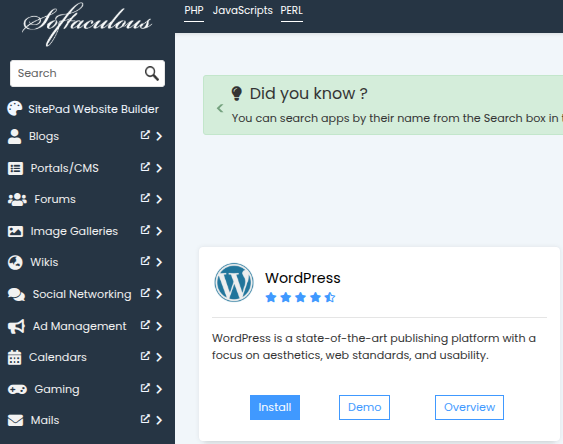This screenshot has width=563, height=444.
Task: Click the Softaculous logo
Action: pos(87,24)
